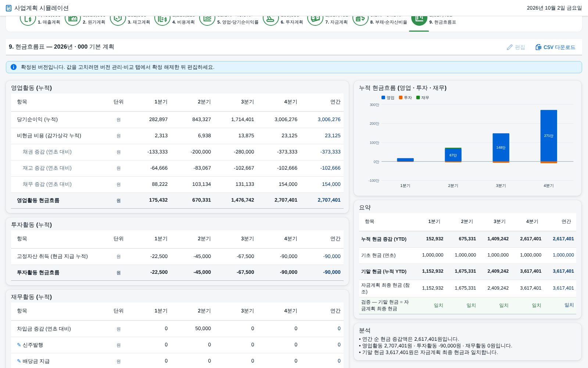Image resolution: width=588 pixels, height=368 pixels.
Task: Click the 부채·순자산비율 step icon
Action: pyautogui.click(x=361, y=20)
